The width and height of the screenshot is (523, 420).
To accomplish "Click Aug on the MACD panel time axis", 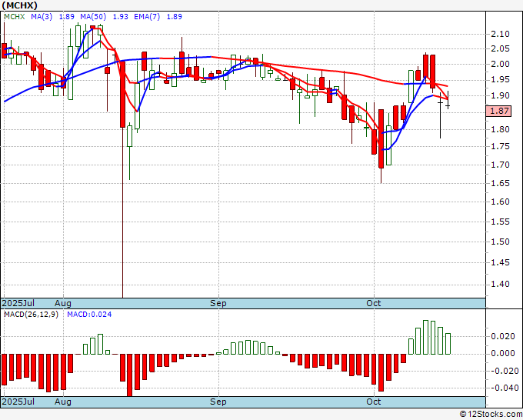I will (x=63, y=402).
